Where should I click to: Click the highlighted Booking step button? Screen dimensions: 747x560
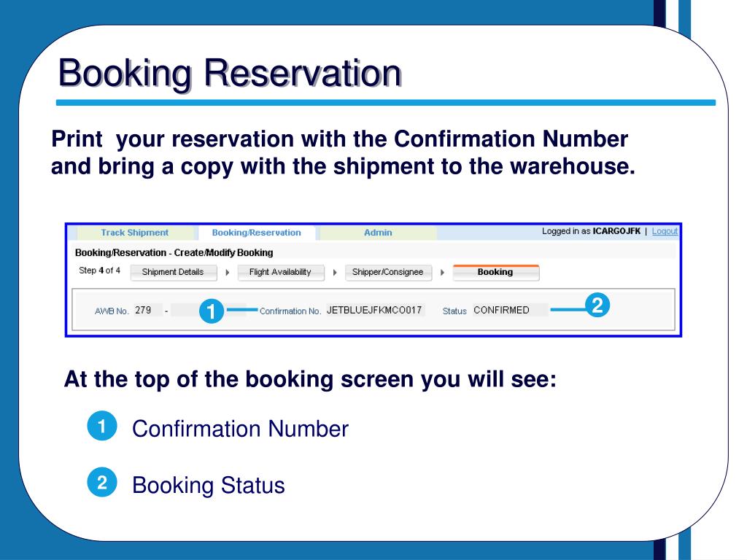tap(496, 273)
